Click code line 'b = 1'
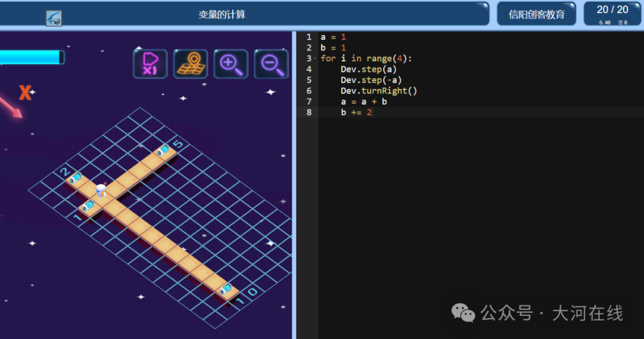 click(333, 48)
